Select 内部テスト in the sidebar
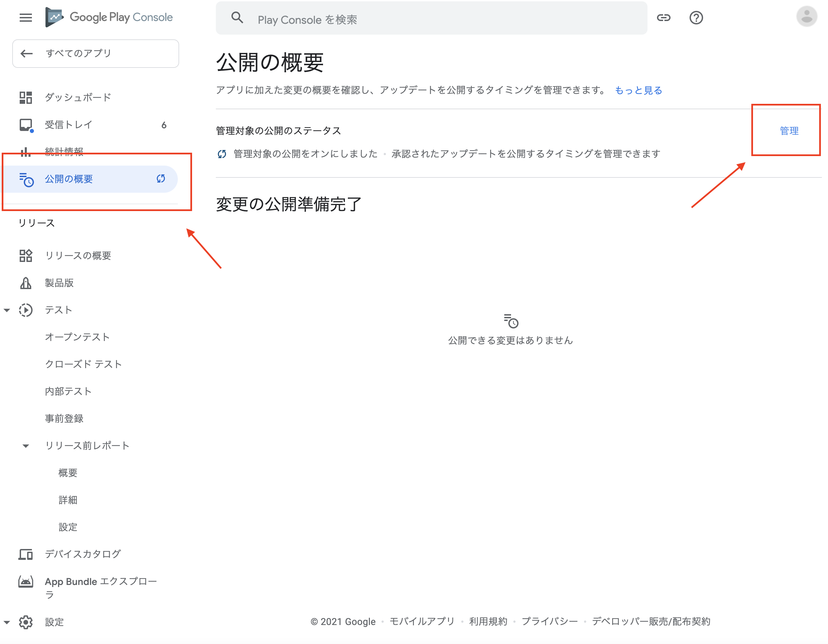Viewport: 828px width, 644px height. [x=68, y=391]
